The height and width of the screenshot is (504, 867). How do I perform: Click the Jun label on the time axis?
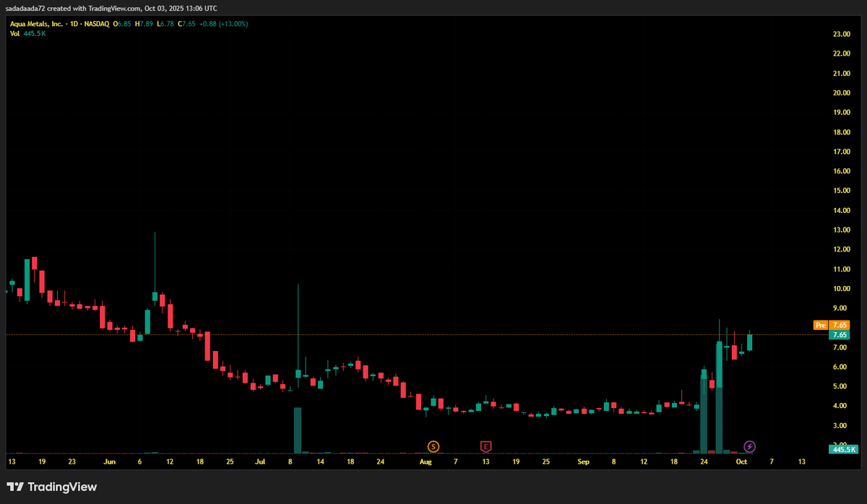click(109, 461)
